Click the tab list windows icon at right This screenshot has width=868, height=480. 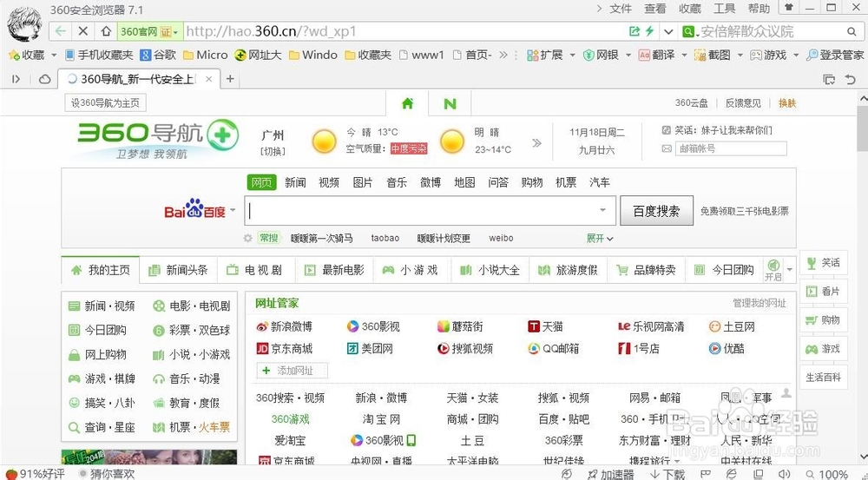tap(829, 80)
